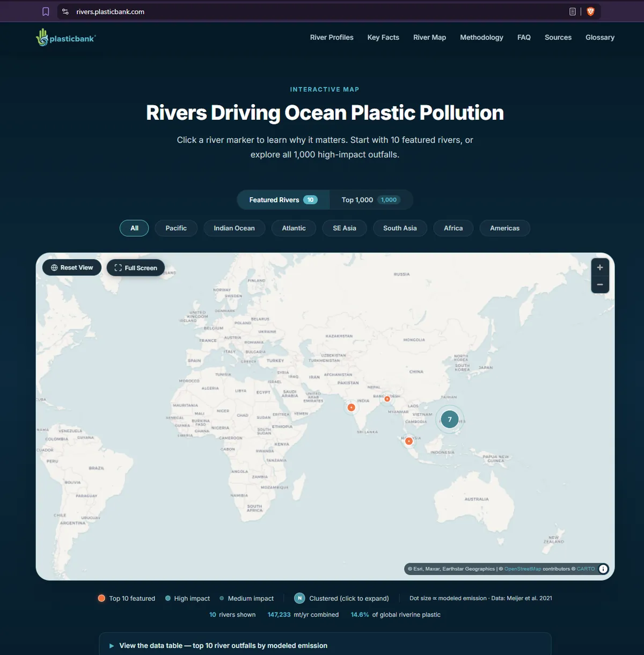Image resolution: width=644 pixels, height=655 pixels.
Task: Click the Clustered legend N badge
Action: [x=299, y=598]
